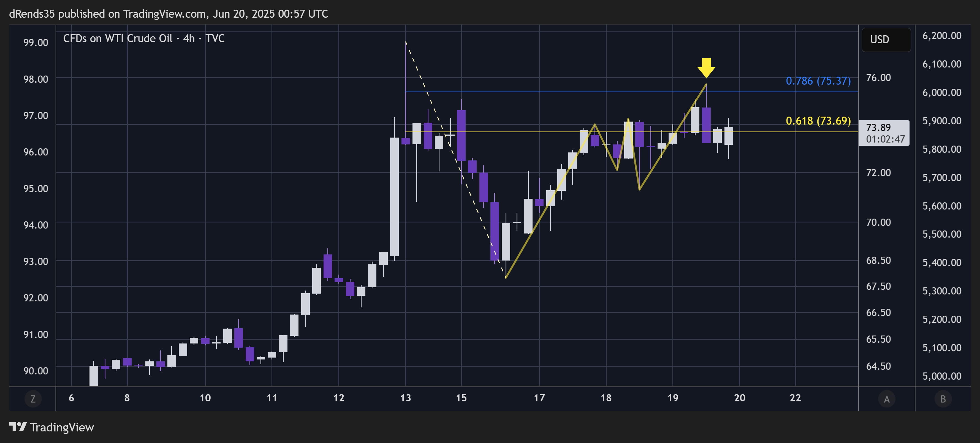This screenshot has width=980, height=443.
Task: Click the 70.00 price axis value
Action: click(x=878, y=222)
